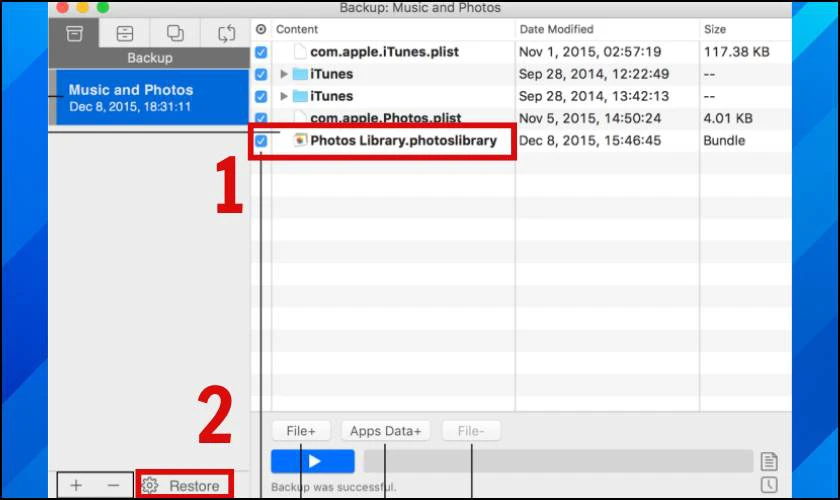Sort by the Content column header
The height and width of the screenshot is (500, 840).
coord(297,29)
